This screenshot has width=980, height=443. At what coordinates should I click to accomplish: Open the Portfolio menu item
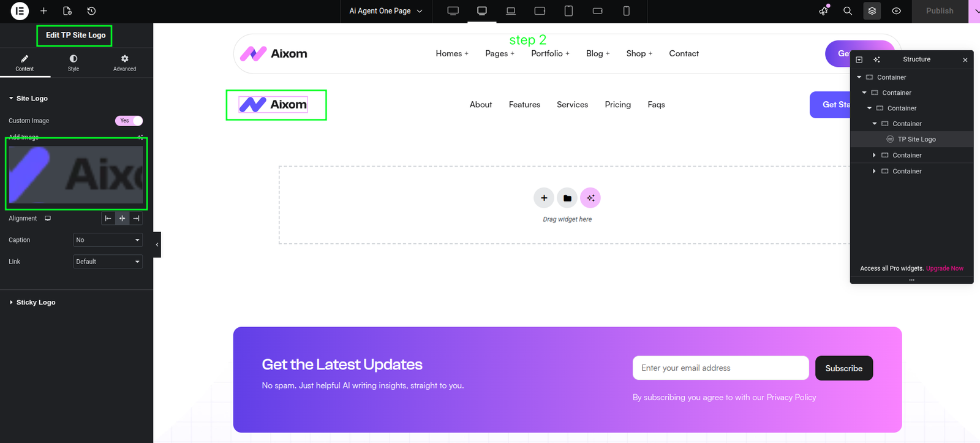coord(550,53)
